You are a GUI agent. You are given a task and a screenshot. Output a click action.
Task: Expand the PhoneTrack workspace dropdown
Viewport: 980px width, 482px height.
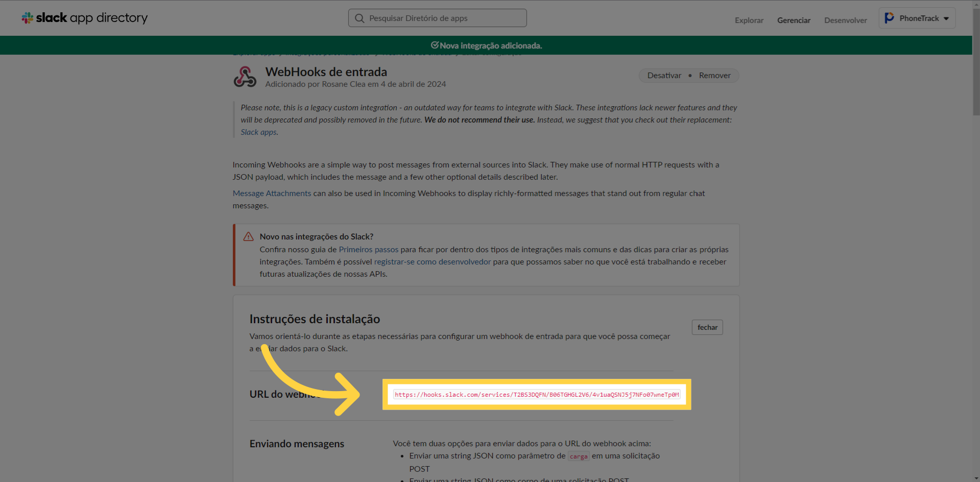point(917,18)
